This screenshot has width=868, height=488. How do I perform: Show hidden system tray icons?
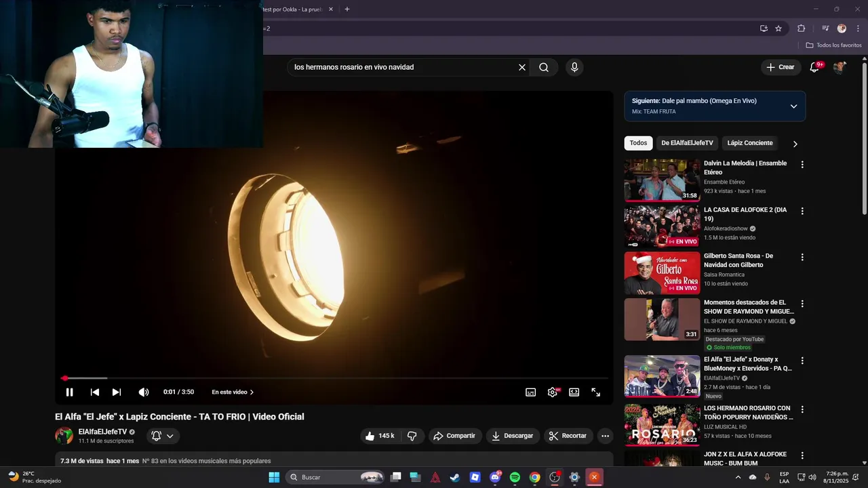tap(738, 477)
